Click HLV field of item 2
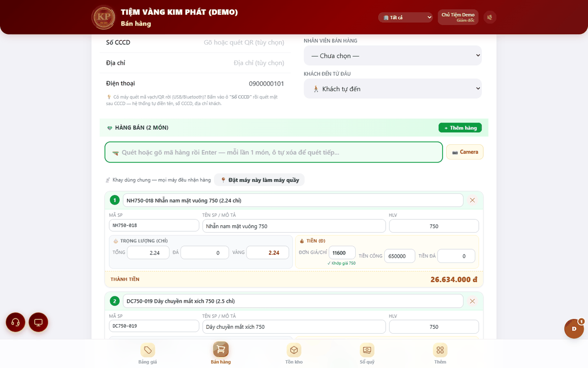 (434, 327)
